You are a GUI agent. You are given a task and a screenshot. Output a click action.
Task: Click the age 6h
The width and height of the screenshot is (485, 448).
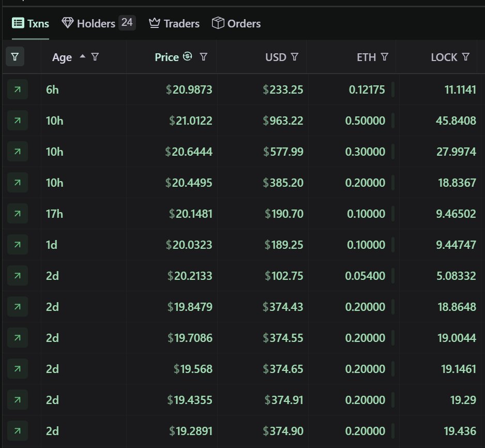[52, 89]
